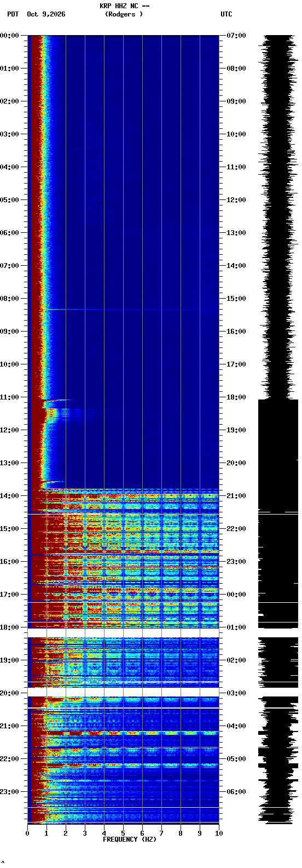Click the 14:00 label on the UTC axis
The image size is (302, 868).
[236, 266]
